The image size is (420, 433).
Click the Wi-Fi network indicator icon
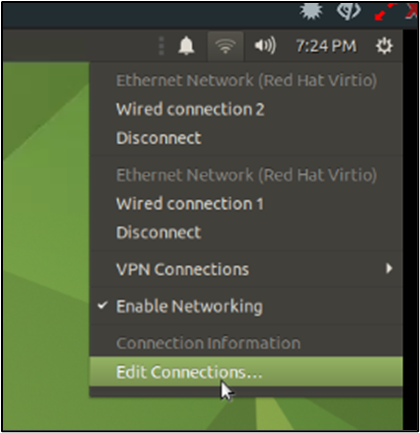point(225,46)
